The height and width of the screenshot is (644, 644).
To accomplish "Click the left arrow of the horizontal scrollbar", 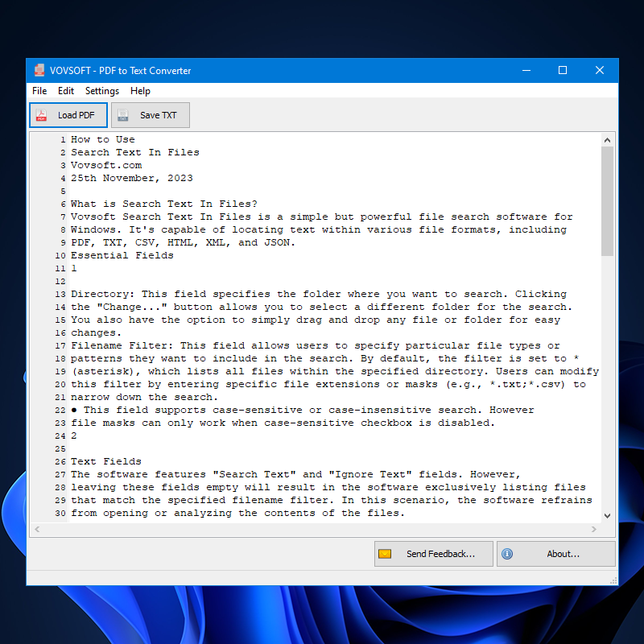I will pyautogui.click(x=37, y=529).
